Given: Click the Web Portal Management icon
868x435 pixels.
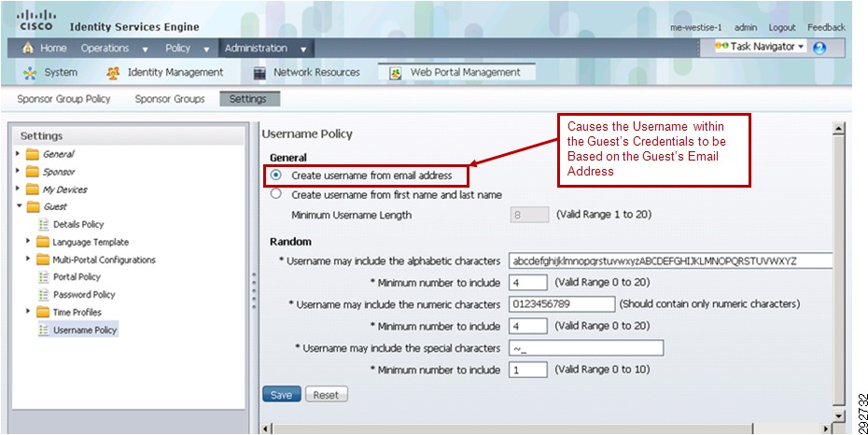Looking at the screenshot, I should pos(395,73).
